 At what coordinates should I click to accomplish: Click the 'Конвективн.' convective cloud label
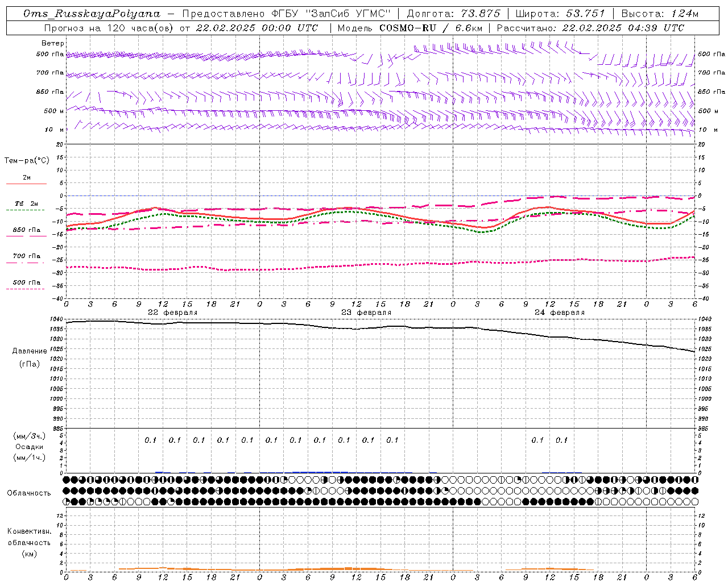click(x=30, y=531)
